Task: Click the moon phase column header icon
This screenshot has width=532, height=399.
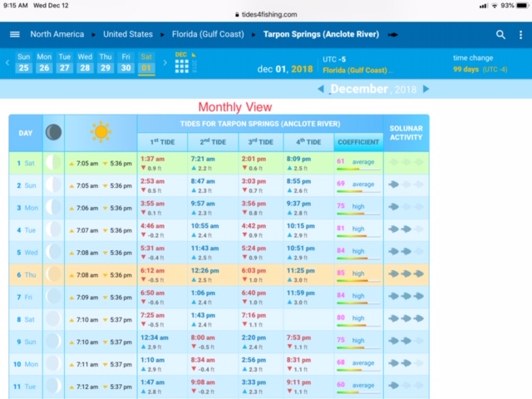Action: [53, 132]
